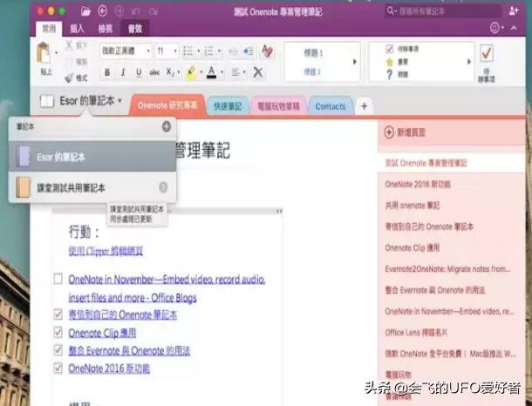This screenshot has height=406, width=532.
Task: Open the 電腦玩物草稿 section tab
Action: click(x=278, y=106)
